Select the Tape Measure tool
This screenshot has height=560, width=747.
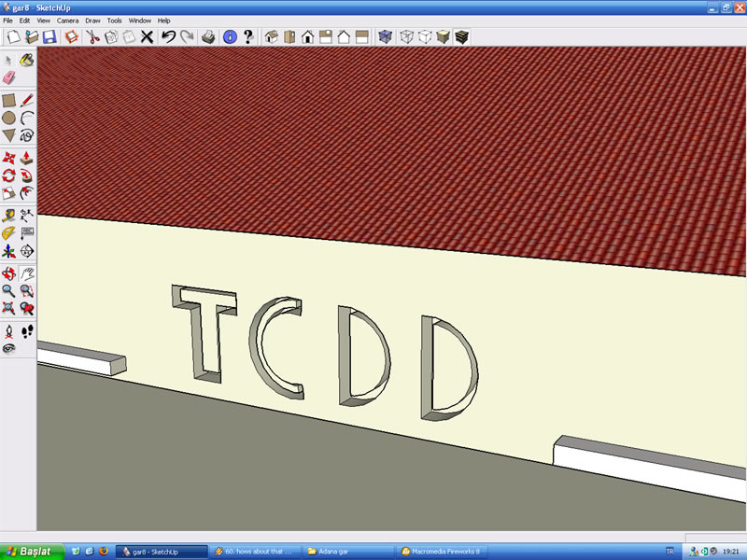[x=8, y=216]
